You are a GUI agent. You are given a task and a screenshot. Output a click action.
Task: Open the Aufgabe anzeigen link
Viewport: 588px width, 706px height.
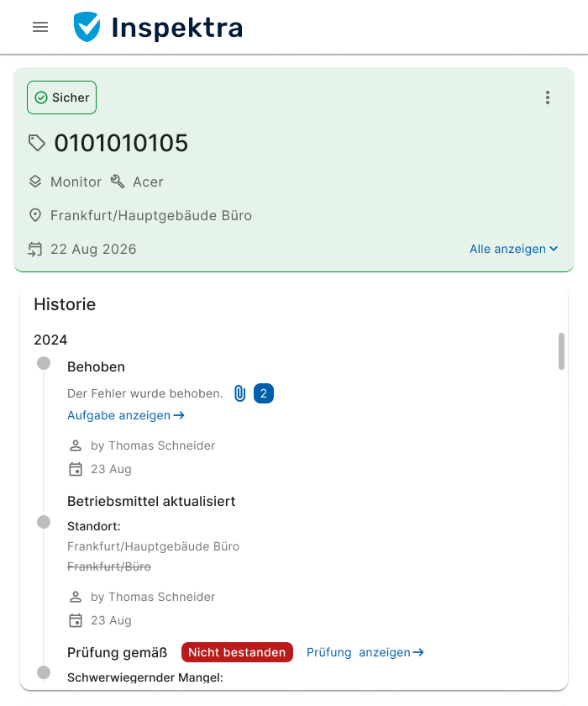[x=126, y=415]
